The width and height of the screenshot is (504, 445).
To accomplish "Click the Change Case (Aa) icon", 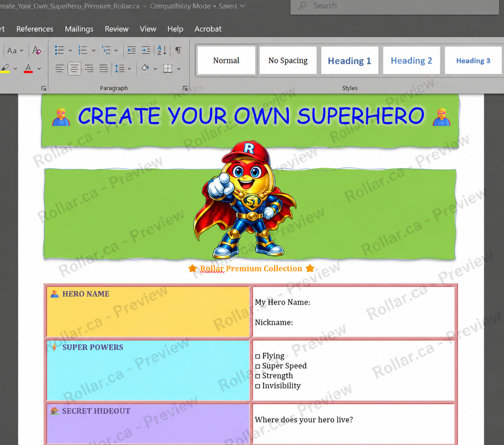I will coord(12,51).
